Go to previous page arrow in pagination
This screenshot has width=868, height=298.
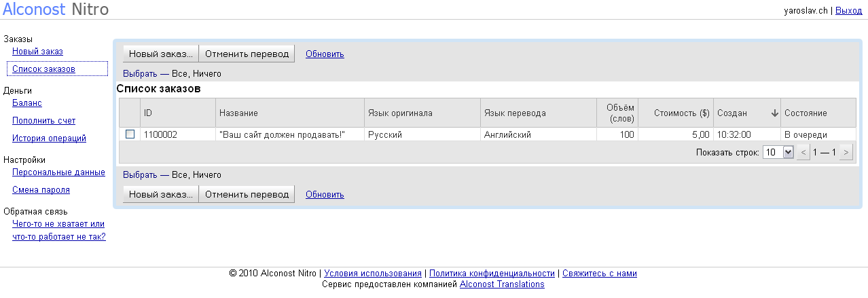[x=804, y=153]
